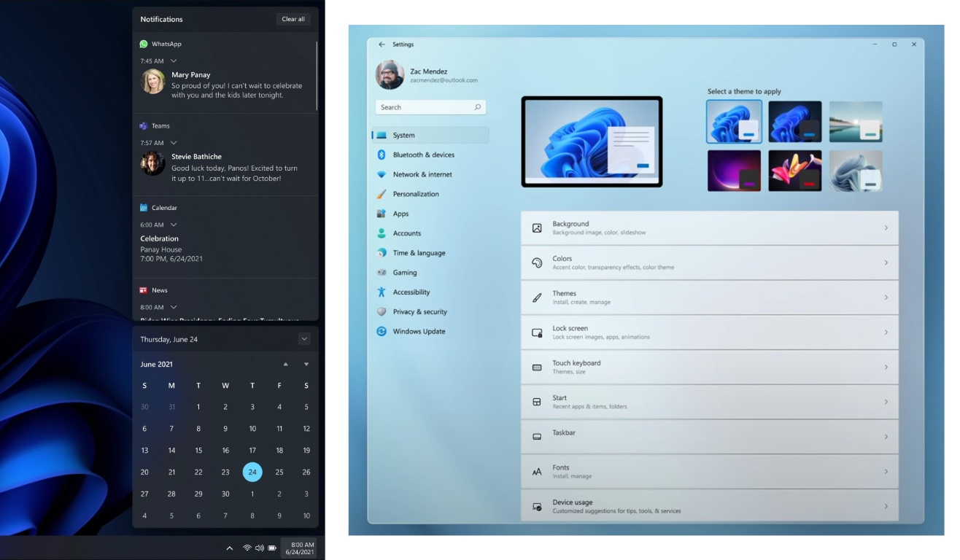
Task: Click the volume speaker tray icon
Action: [x=259, y=548]
